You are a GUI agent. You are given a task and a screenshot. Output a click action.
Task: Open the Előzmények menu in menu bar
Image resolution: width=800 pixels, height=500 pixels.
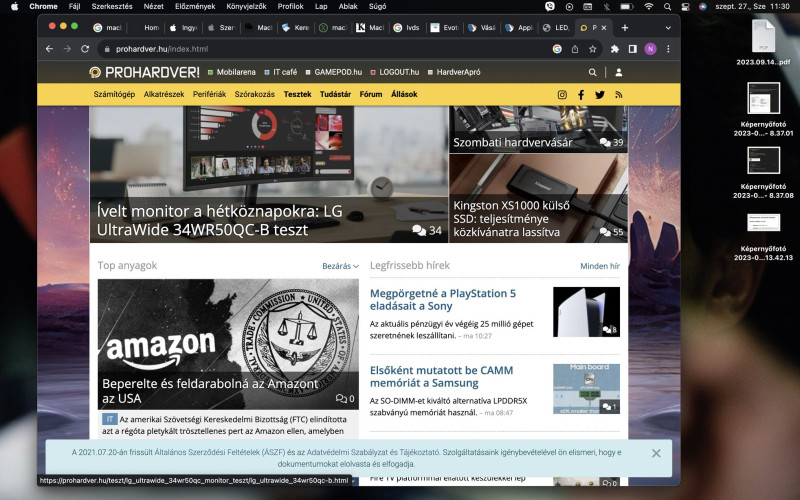195,7
